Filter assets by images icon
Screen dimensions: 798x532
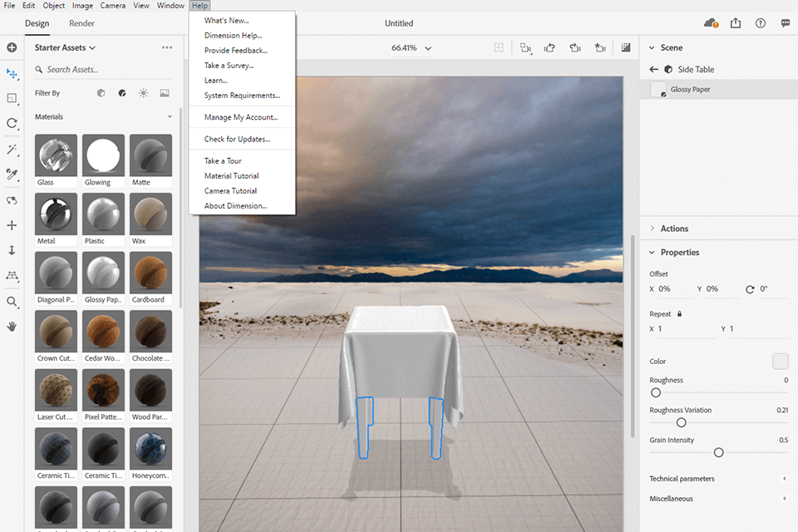click(x=165, y=93)
